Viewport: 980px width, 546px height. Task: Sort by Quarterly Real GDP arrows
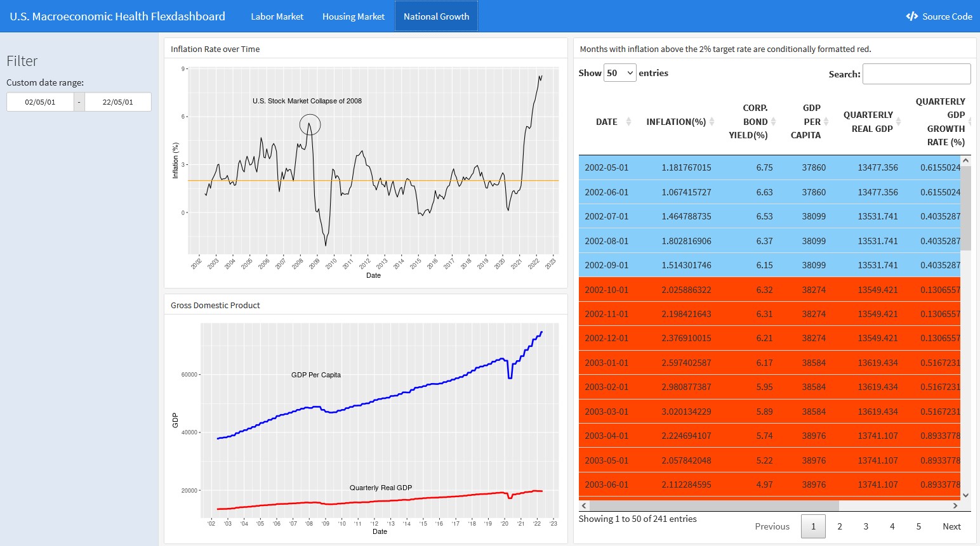click(x=898, y=122)
